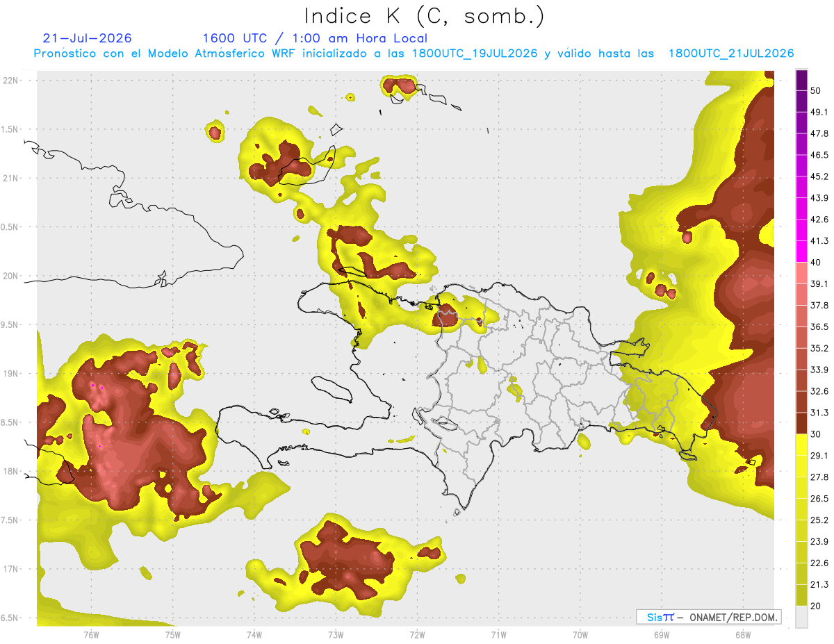
Task: Click the "17N" latitude axis label
Action: pyautogui.click(x=11, y=569)
